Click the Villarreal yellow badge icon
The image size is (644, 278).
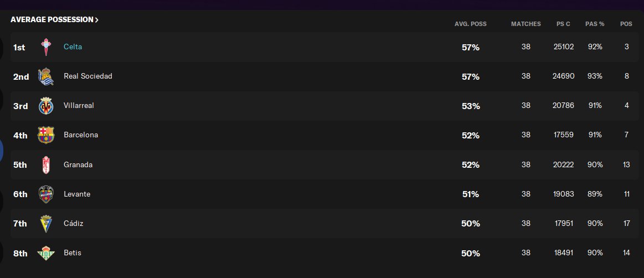coord(46,106)
